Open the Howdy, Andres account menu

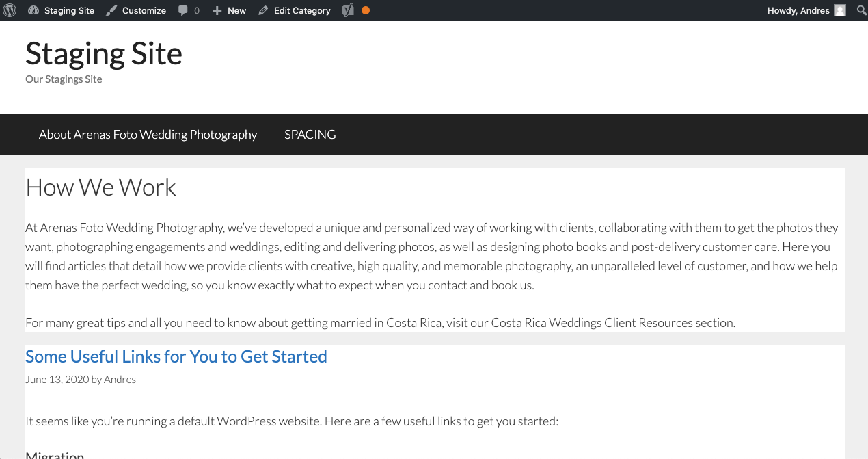click(806, 10)
